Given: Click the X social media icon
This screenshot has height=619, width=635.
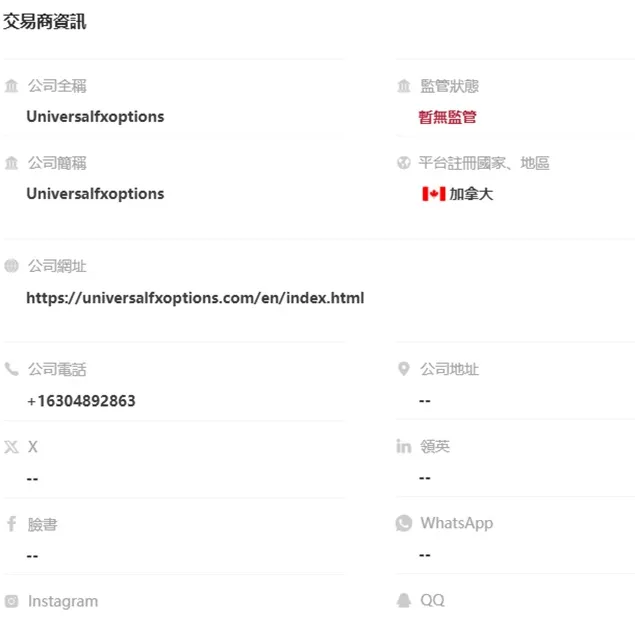Looking at the screenshot, I should click(x=11, y=447).
